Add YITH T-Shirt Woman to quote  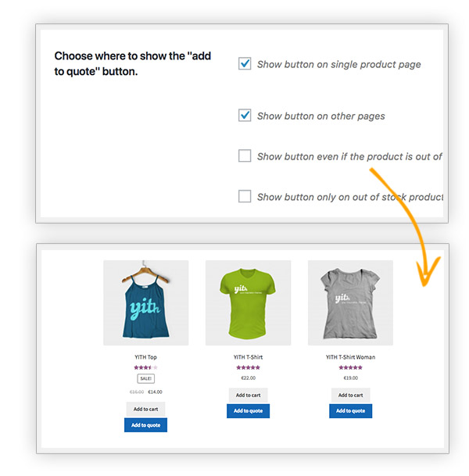tap(350, 411)
